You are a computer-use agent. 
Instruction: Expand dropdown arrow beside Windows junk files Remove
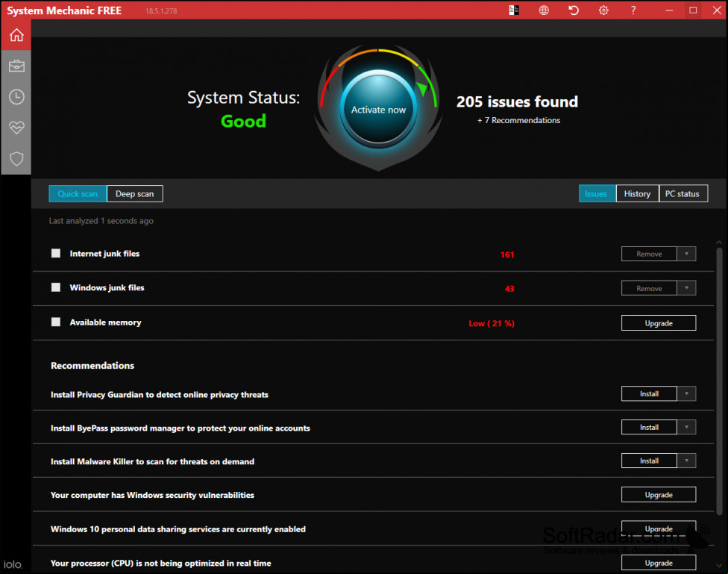tap(686, 288)
